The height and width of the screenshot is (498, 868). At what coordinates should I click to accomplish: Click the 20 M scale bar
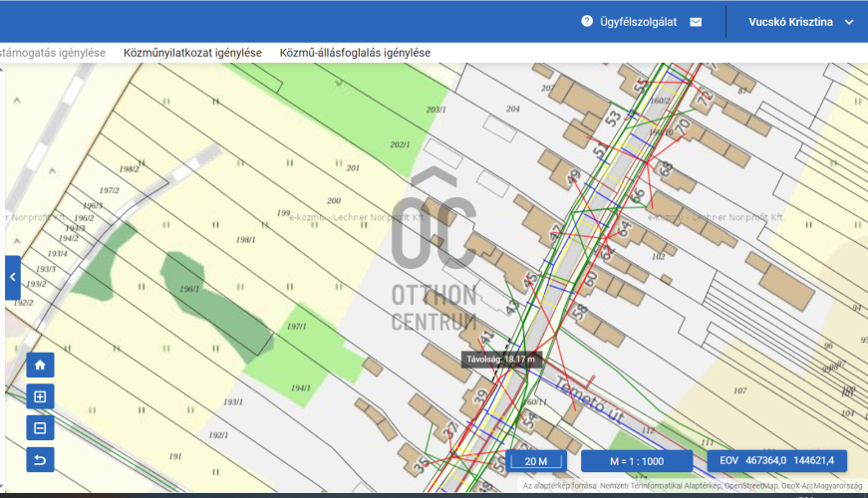(537, 461)
